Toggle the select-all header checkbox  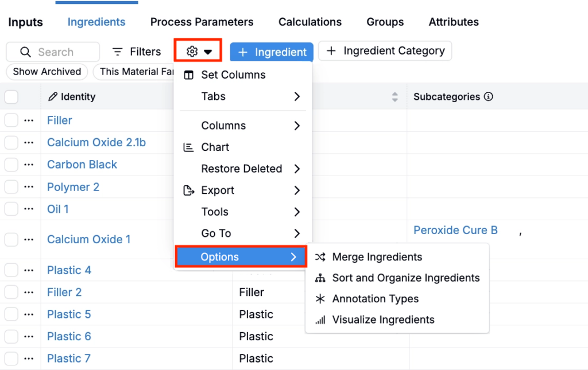(11, 96)
